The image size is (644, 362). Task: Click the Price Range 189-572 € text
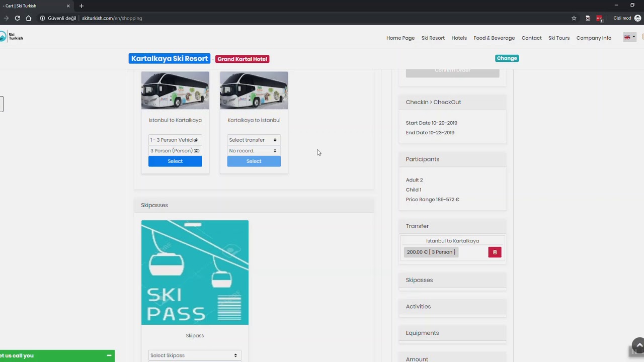[433, 200]
